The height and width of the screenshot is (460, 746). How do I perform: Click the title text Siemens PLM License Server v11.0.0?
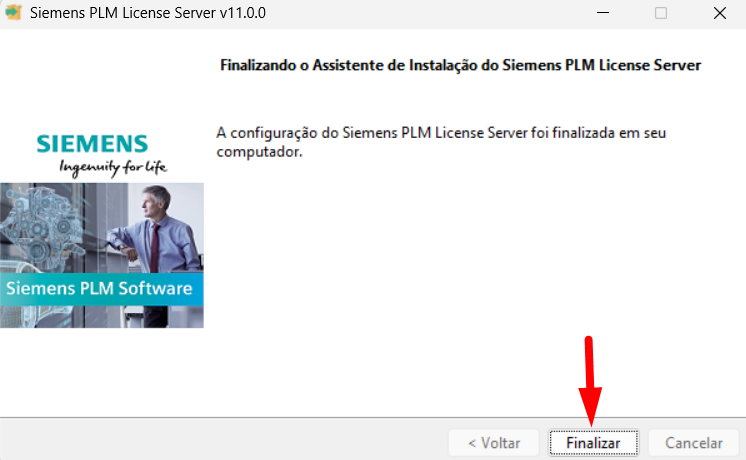click(x=147, y=13)
